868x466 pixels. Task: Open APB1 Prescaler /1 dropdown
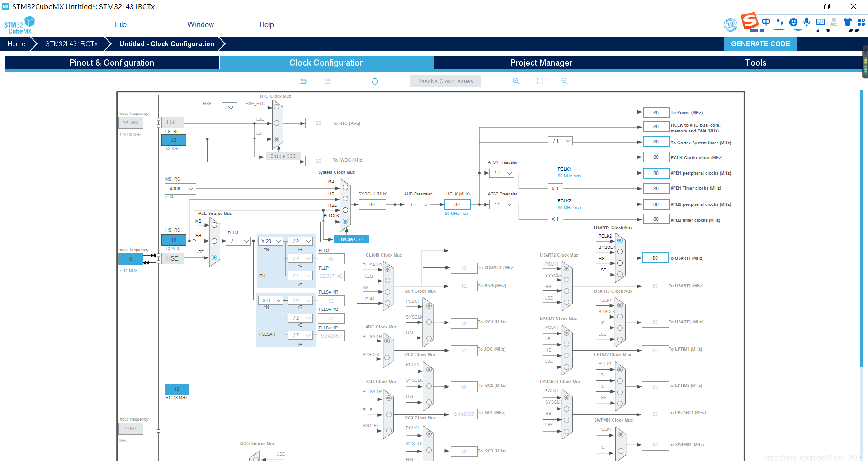point(502,173)
